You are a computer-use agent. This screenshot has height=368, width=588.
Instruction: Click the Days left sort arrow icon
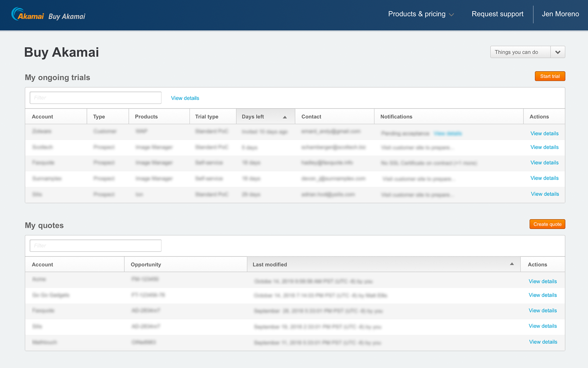(x=285, y=117)
